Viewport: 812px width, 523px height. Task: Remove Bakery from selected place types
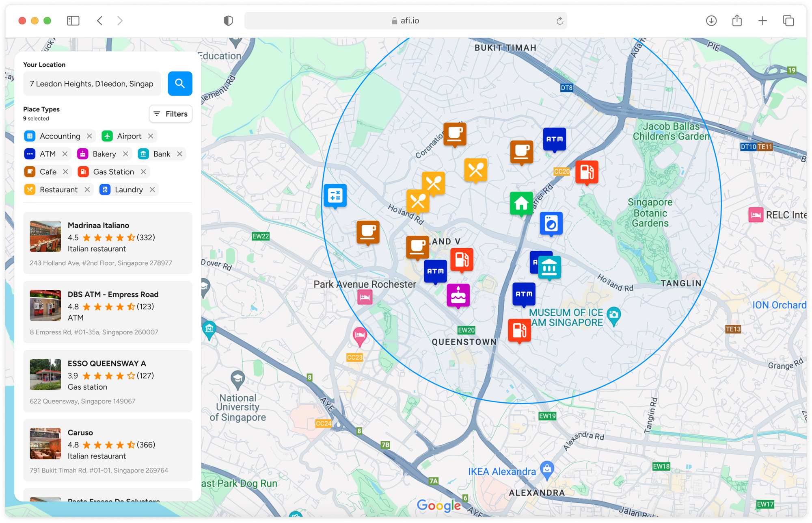(x=125, y=154)
